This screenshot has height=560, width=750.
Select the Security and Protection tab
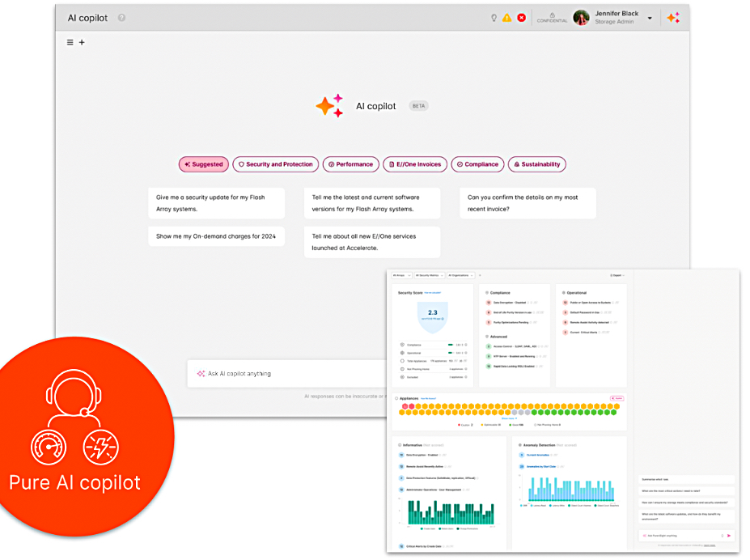click(x=276, y=164)
